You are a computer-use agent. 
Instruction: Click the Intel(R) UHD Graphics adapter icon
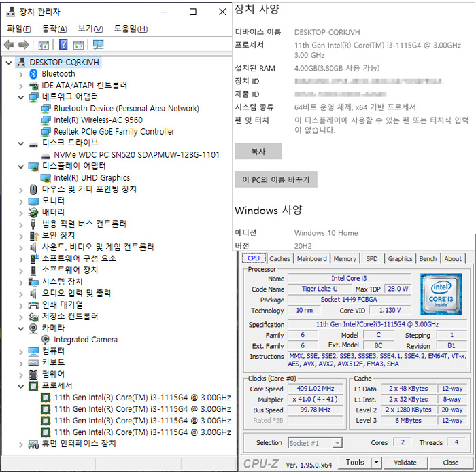pos(46,178)
